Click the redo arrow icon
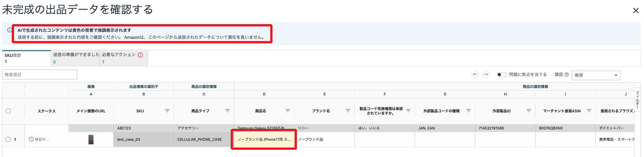This screenshot has width=644, height=157. point(486,75)
